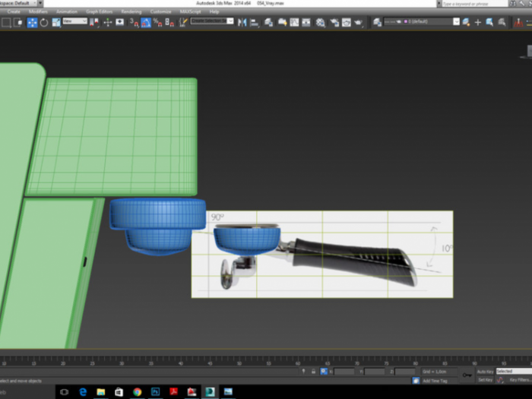Image resolution: width=532 pixels, height=399 pixels.
Task: Click the Use Pivot Point Center icon
Action: [x=94, y=23]
